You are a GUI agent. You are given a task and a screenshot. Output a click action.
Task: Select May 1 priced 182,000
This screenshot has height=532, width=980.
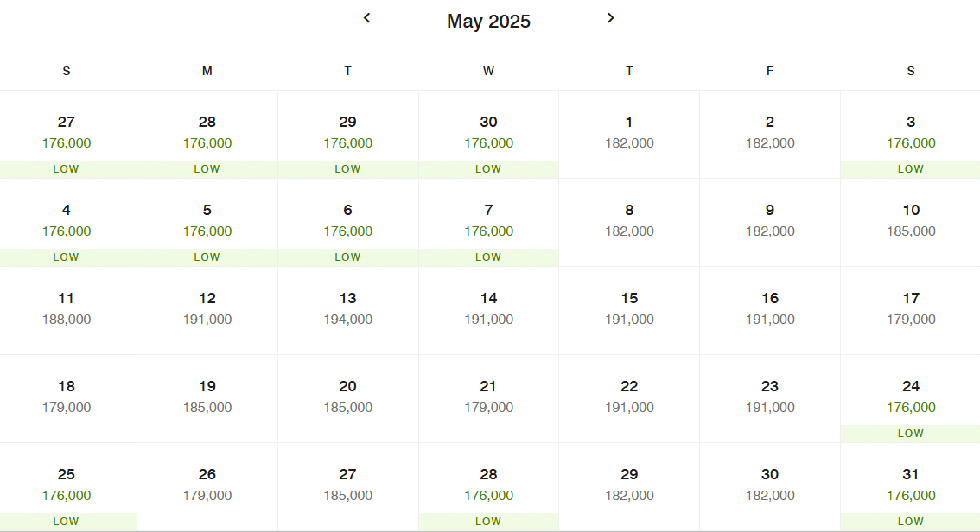click(629, 135)
